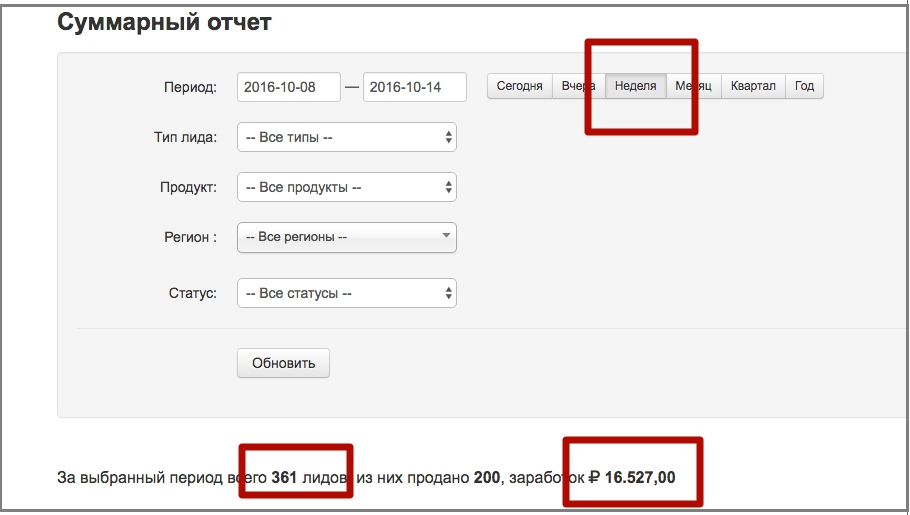
Task: Click the total leads count 361
Action: tap(285, 478)
